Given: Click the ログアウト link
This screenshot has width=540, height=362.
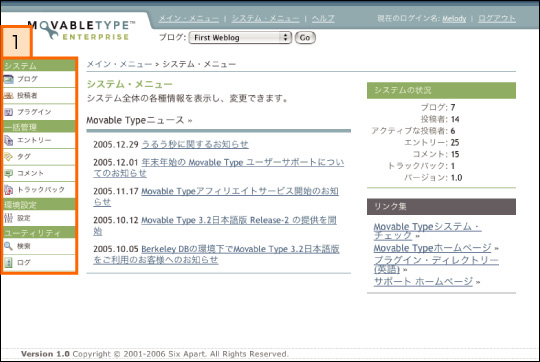Looking at the screenshot, I should pyautogui.click(x=497, y=19).
